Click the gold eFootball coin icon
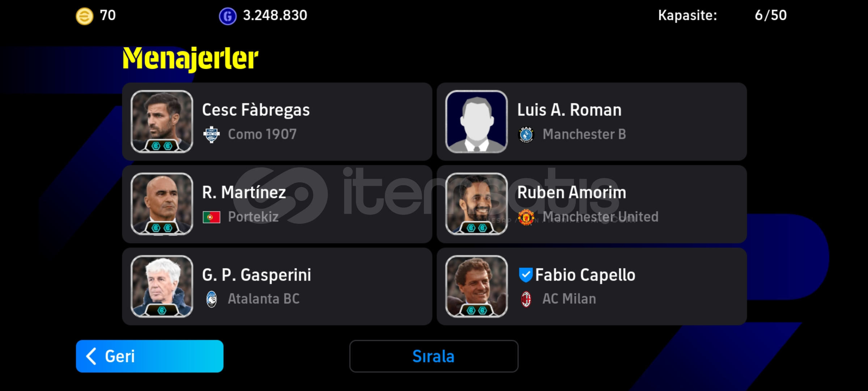The width and height of the screenshot is (868, 391). [x=84, y=16]
